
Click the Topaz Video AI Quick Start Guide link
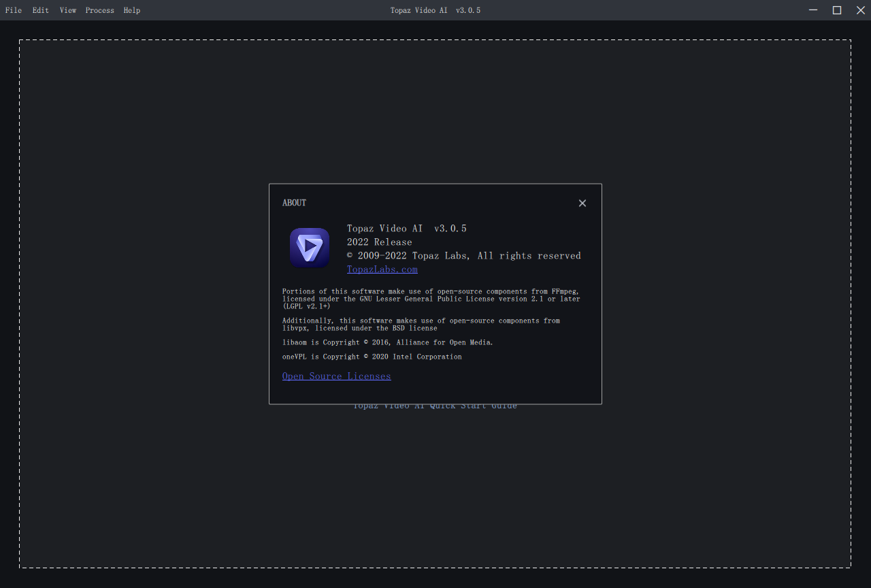pyautogui.click(x=435, y=406)
